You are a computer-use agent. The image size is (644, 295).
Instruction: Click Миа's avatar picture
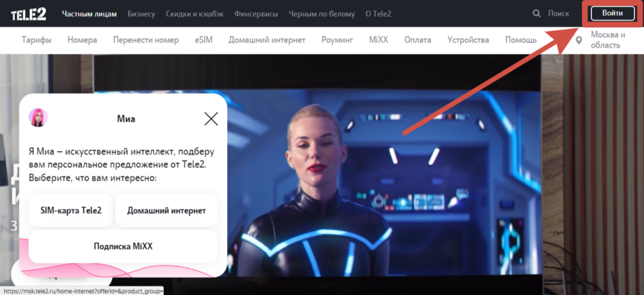coord(38,118)
